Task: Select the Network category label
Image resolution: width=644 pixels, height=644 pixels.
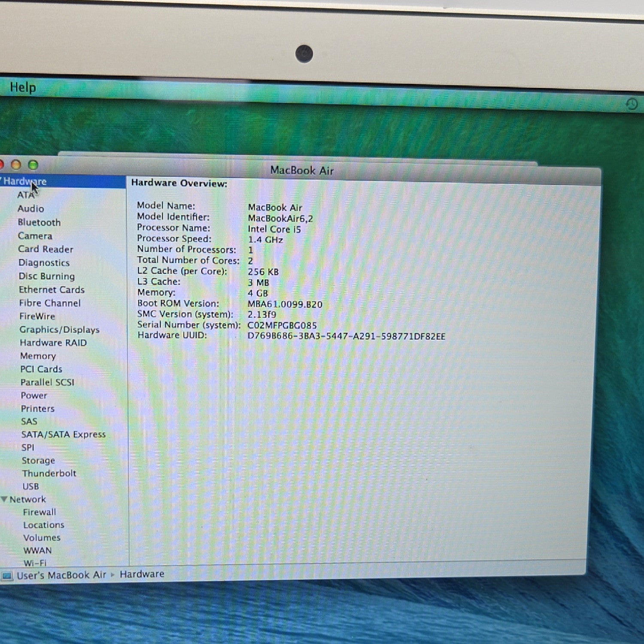Action: (x=27, y=499)
